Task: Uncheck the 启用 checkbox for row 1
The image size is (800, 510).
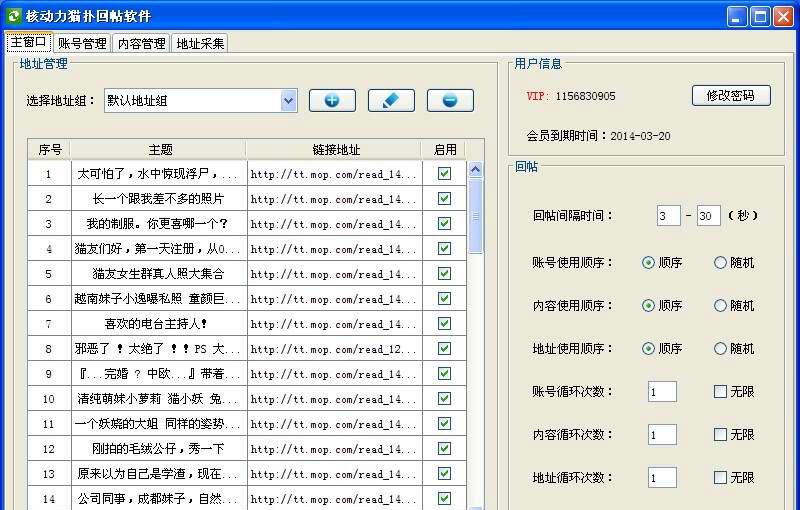Action: pyautogui.click(x=444, y=174)
